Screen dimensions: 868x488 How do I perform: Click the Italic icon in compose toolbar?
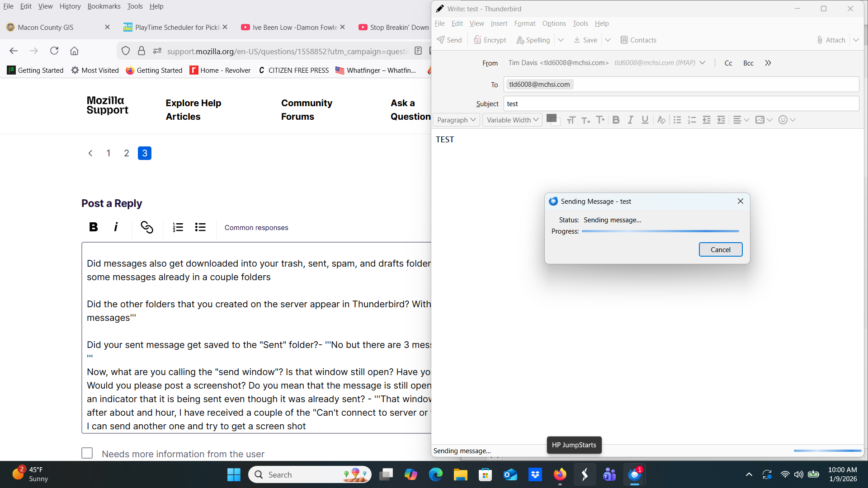(630, 120)
